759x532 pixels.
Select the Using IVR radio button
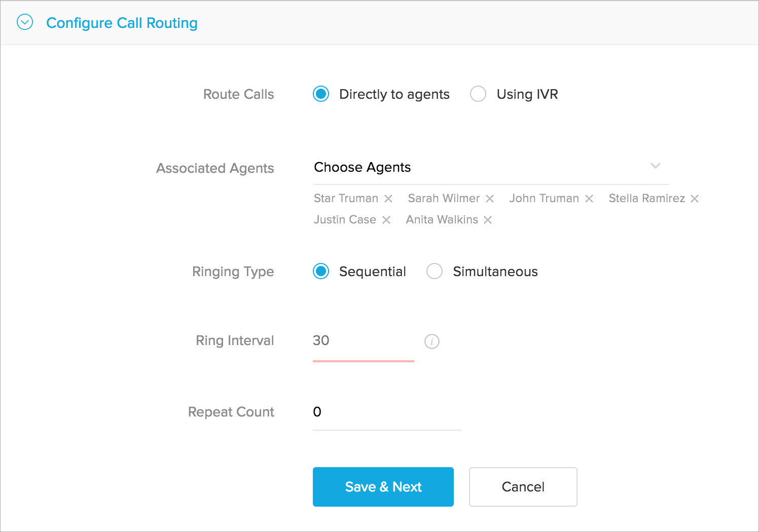[x=478, y=94]
